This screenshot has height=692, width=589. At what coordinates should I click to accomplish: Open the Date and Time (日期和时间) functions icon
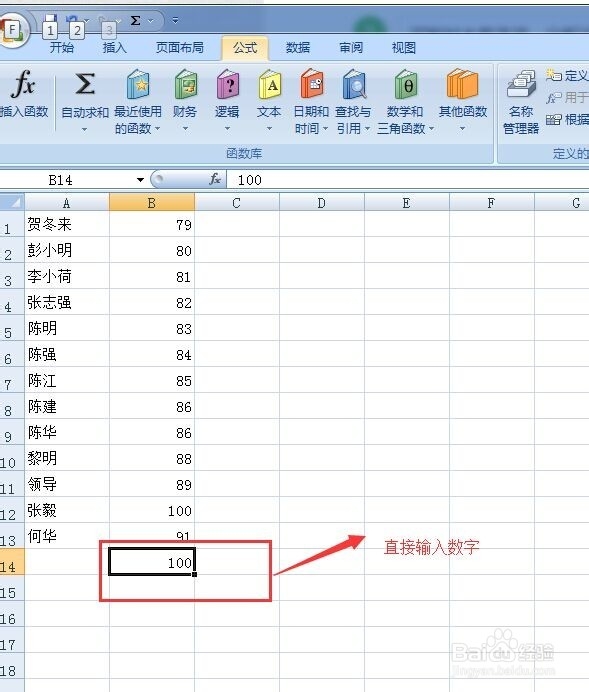(312, 84)
